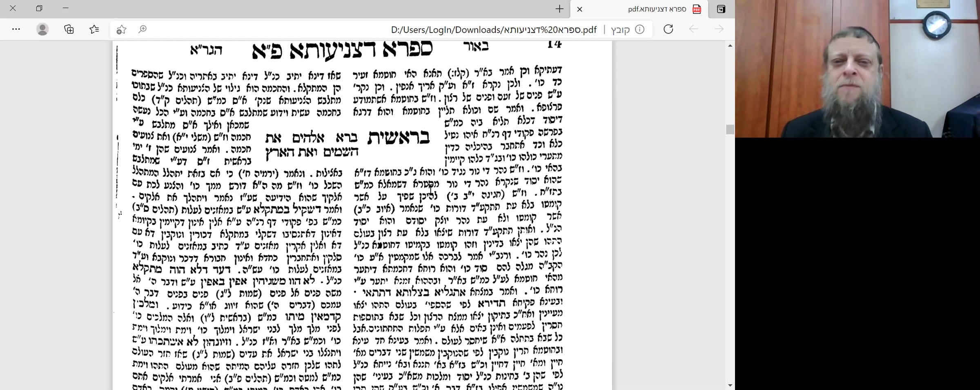
Task: Click the bold phrase דעד דלא הוה מתקלא
Action: tap(181, 269)
